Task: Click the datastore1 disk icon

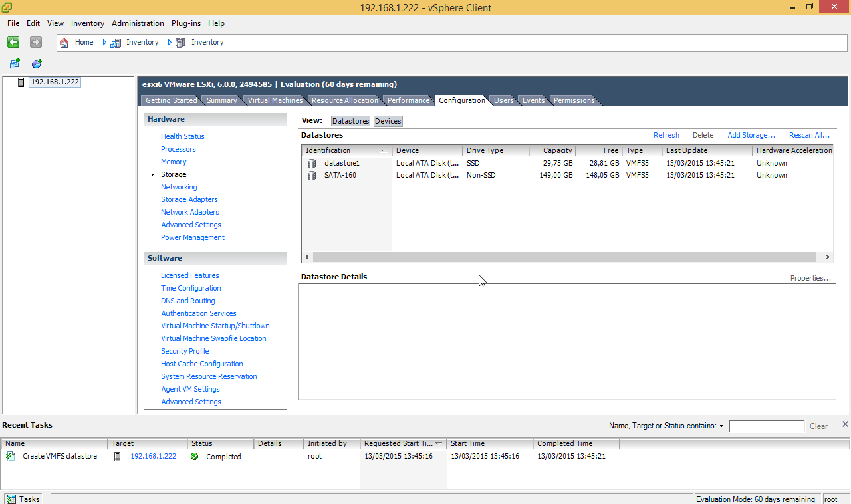Action: pyautogui.click(x=312, y=163)
